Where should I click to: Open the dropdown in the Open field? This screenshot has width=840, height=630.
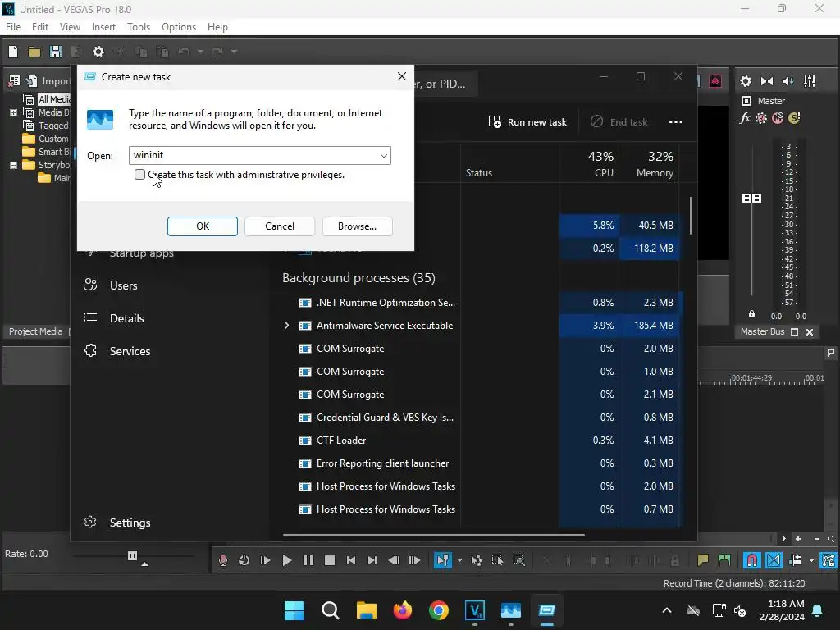384,155
